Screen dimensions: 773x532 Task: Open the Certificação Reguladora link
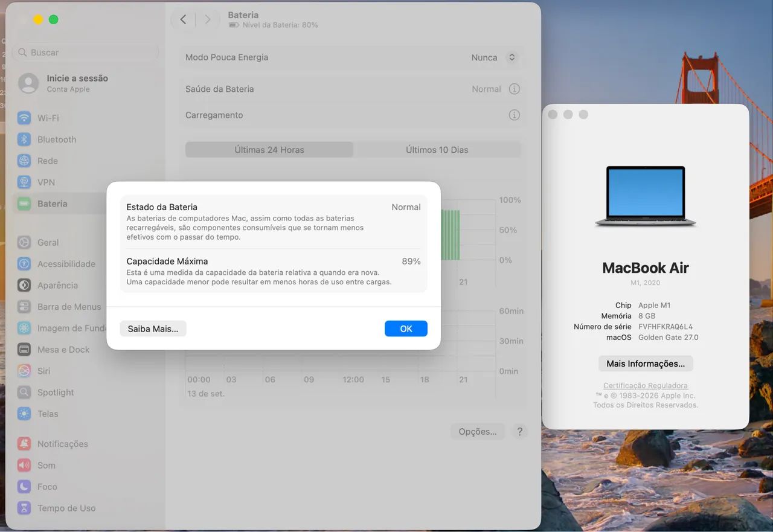click(646, 385)
